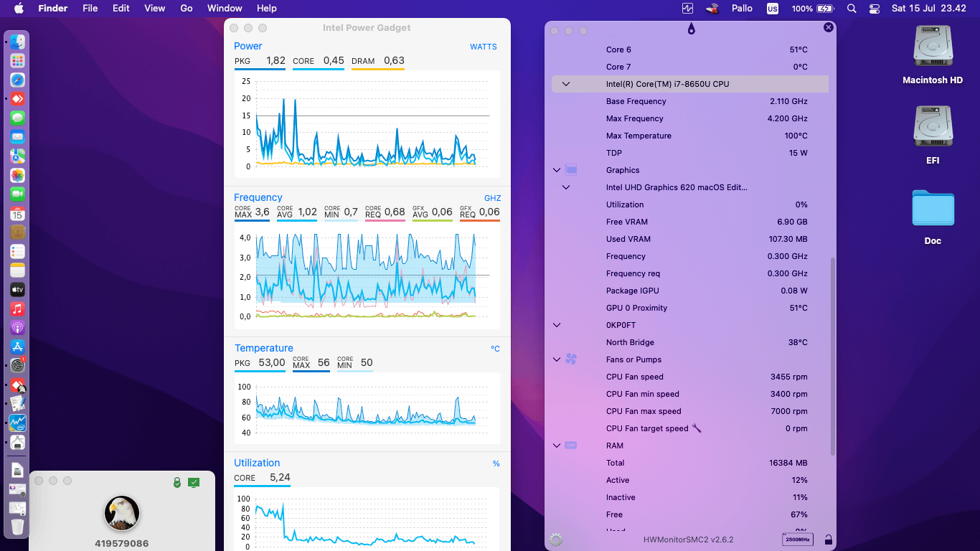The width and height of the screenshot is (980, 551).
Task: Click the US input source icon
Action: click(x=772, y=9)
